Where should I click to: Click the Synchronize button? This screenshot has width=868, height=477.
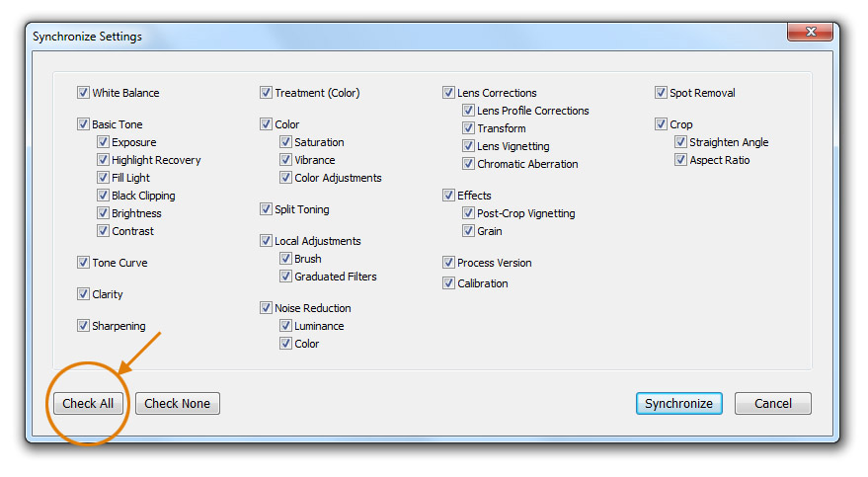[678, 403]
